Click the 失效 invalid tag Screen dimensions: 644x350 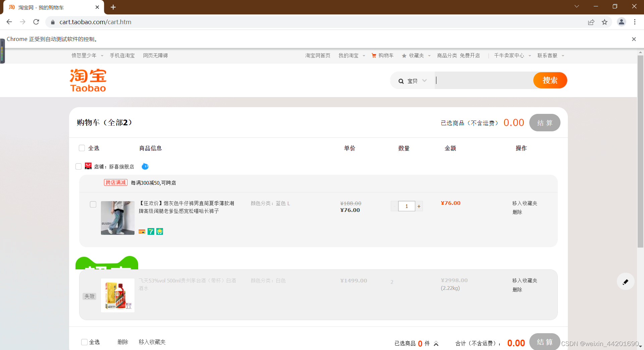point(89,296)
